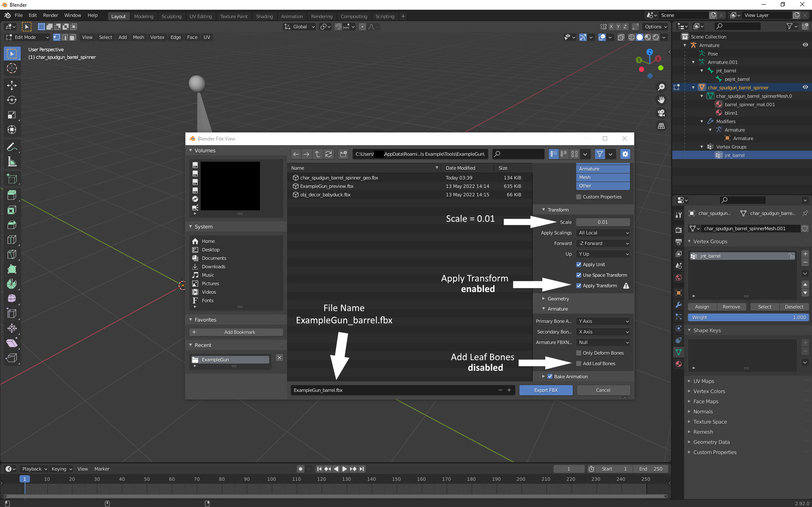Select the Rotate tool
812x507 pixels.
coord(12,100)
